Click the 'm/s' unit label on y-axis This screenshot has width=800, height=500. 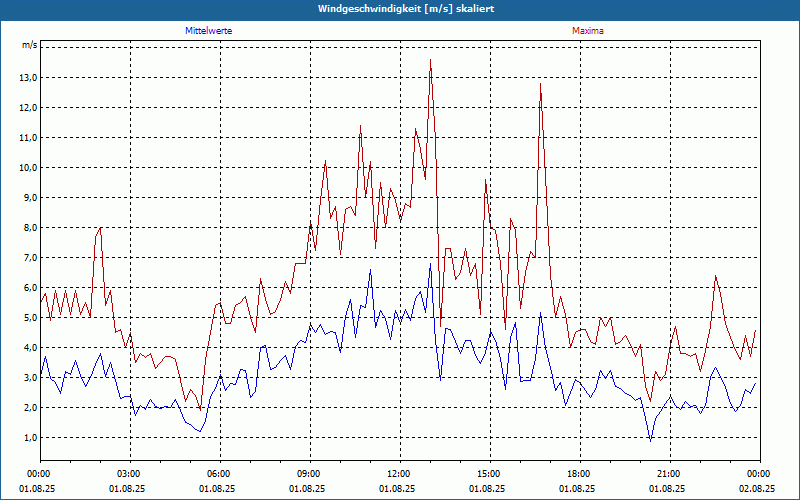pyautogui.click(x=30, y=45)
